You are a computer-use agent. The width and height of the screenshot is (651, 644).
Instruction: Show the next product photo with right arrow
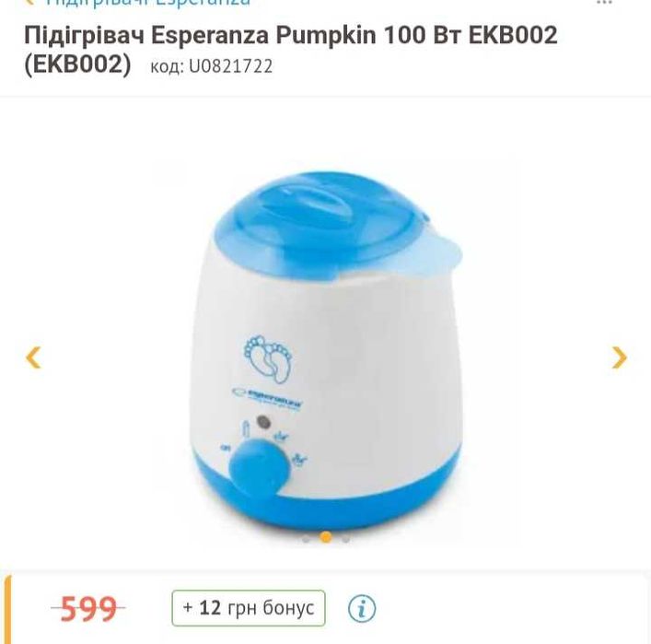tap(619, 357)
